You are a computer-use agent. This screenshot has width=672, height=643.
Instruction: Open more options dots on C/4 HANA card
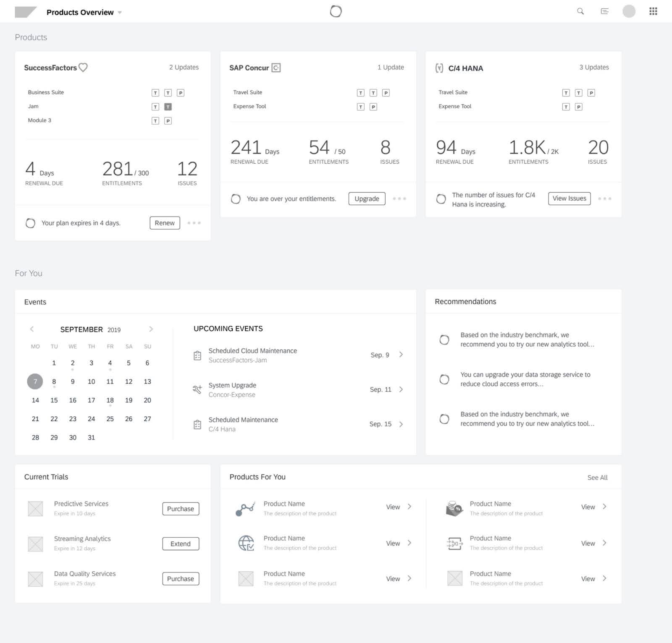coord(605,199)
